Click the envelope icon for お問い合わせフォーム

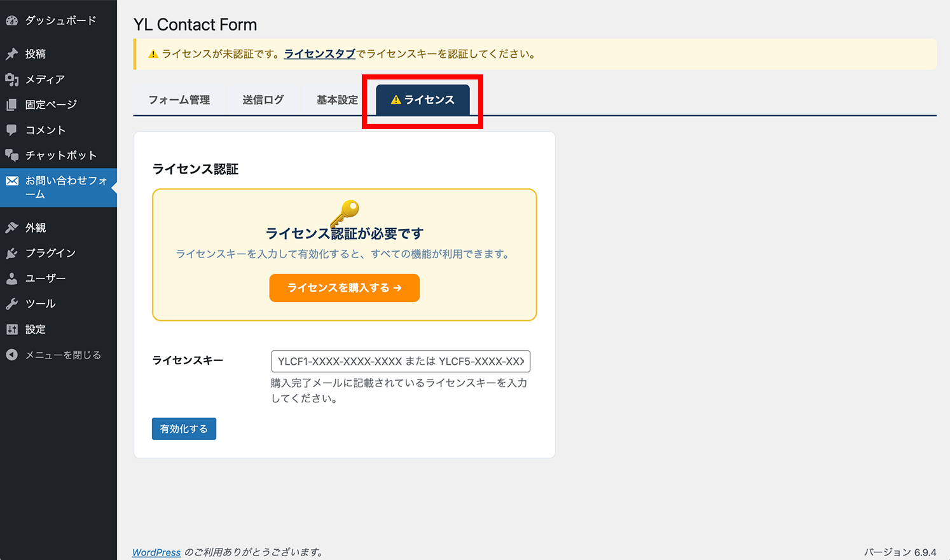(x=11, y=181)
